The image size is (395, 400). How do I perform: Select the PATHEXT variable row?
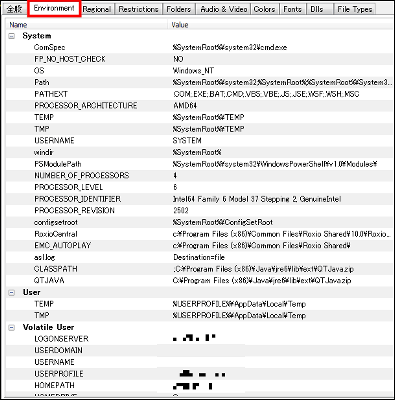(199, 94)
